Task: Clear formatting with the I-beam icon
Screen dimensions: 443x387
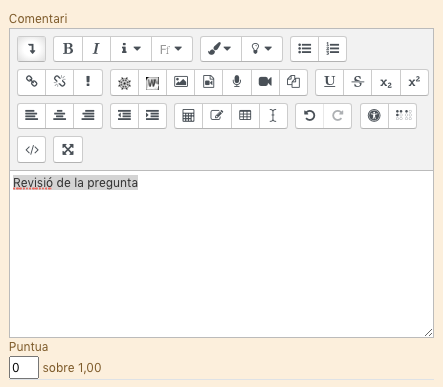Action: (x=273, y=116)
